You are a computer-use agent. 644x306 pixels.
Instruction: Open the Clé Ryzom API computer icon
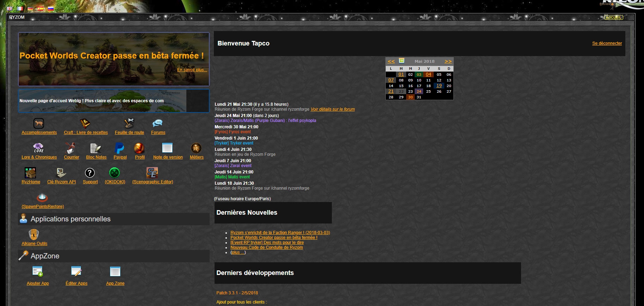(61, 173)
